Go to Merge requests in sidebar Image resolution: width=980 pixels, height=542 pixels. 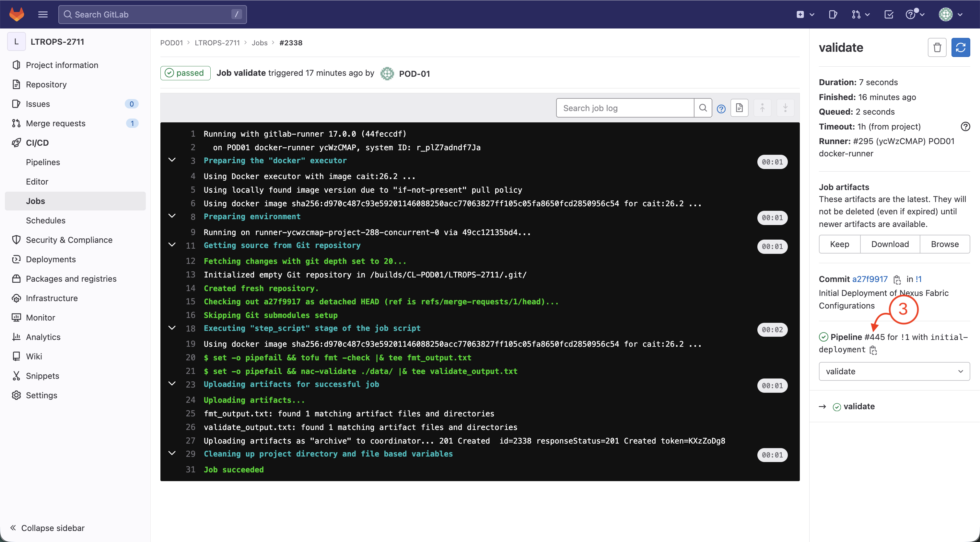(x=55, y=123)
